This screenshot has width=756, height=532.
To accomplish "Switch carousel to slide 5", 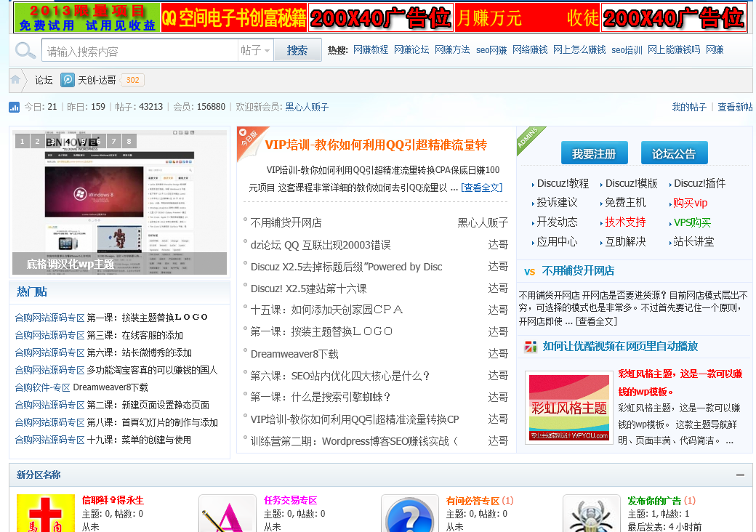I will coord(84,141).
